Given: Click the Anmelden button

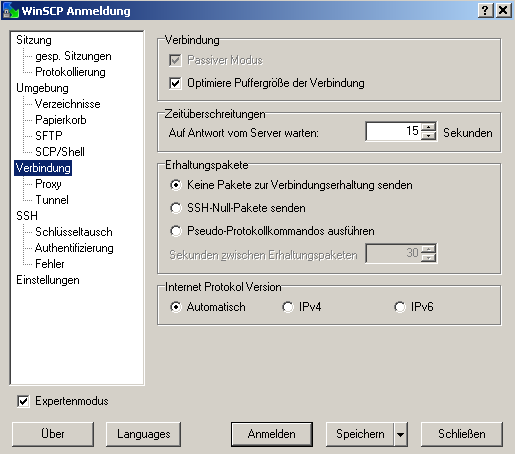Looking at the screenshot, I should [272, 434].
